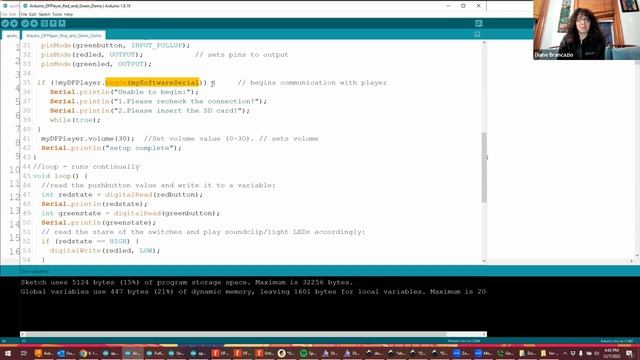Click the console scrollbar left arrow
Image resolution: width=640 pixels, height=360 pixels.
[22, 334]
